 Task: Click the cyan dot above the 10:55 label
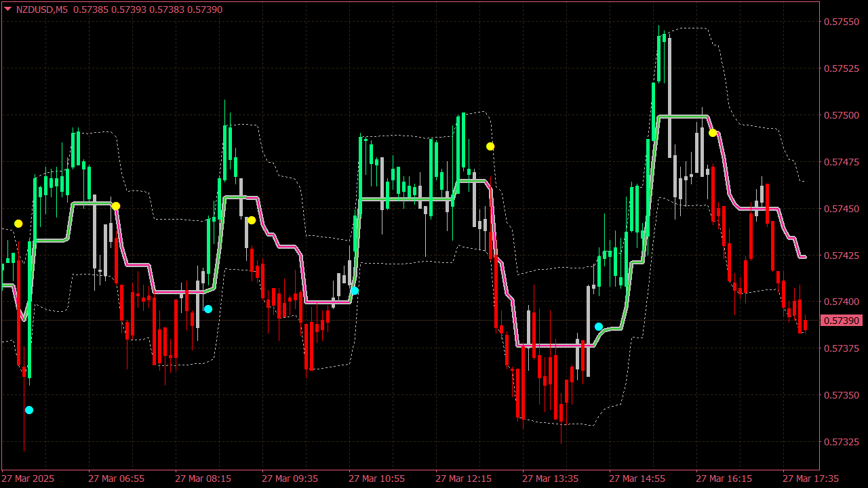click(354, 291)
